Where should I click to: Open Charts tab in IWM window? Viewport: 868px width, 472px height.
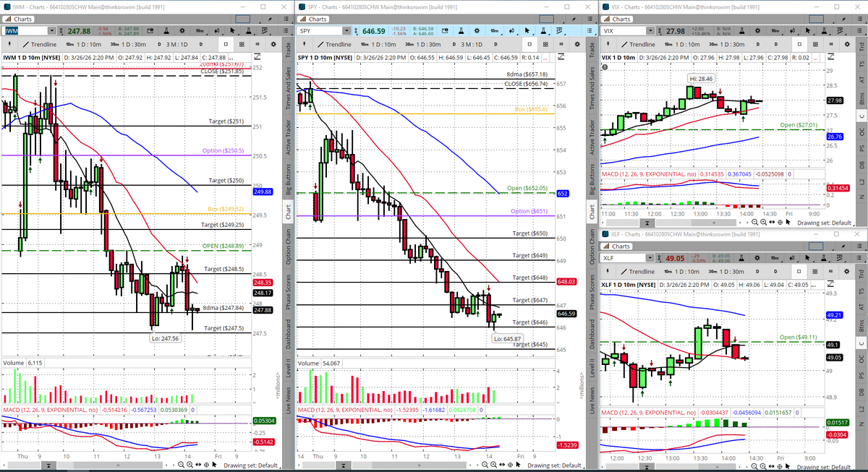[18, 19]
